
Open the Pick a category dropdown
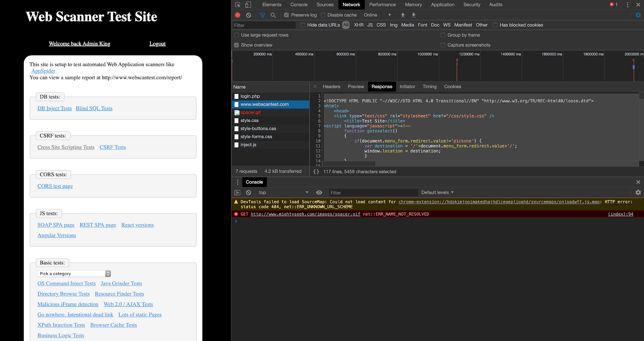tap(74, 274)
